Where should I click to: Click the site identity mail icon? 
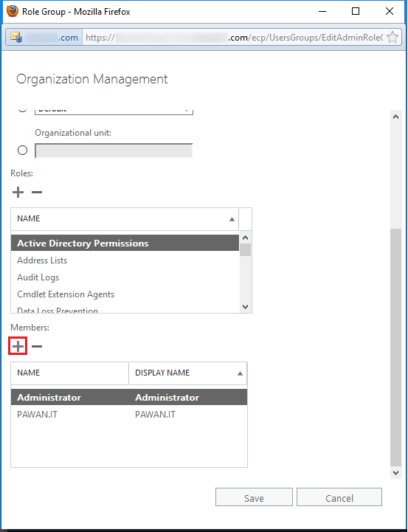(x=16, y=37)
